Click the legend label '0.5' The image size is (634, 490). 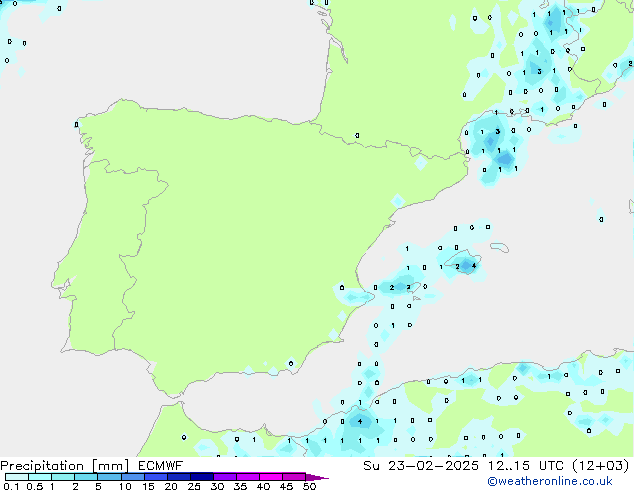[x=35, y=486]
